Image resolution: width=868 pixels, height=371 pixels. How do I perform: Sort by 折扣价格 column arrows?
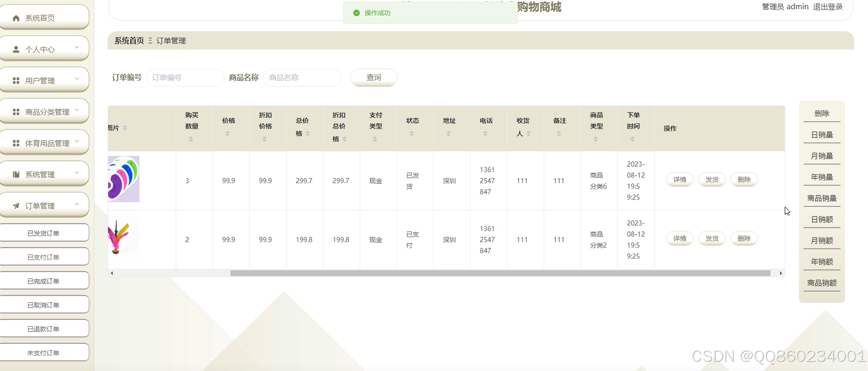264,139
